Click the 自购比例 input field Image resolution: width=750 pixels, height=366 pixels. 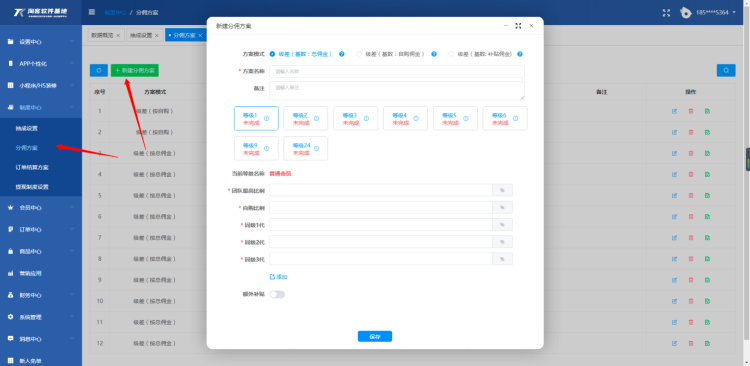(x=381, y=207)
